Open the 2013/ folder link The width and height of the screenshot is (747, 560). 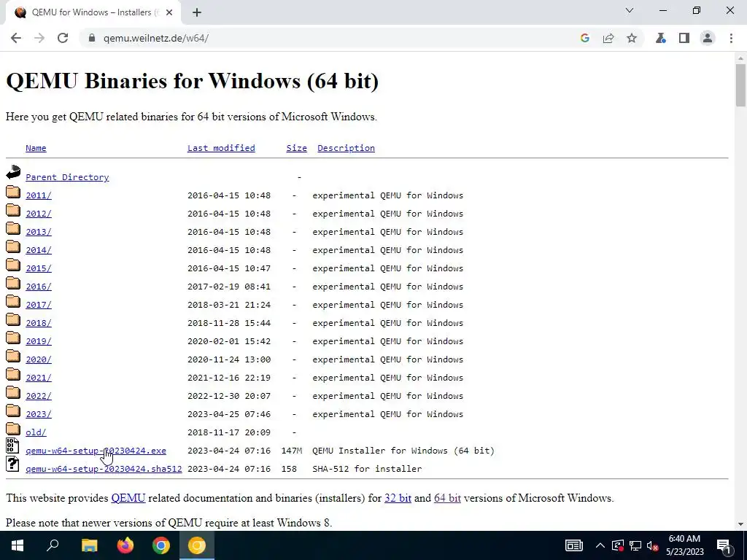[39, 232]
